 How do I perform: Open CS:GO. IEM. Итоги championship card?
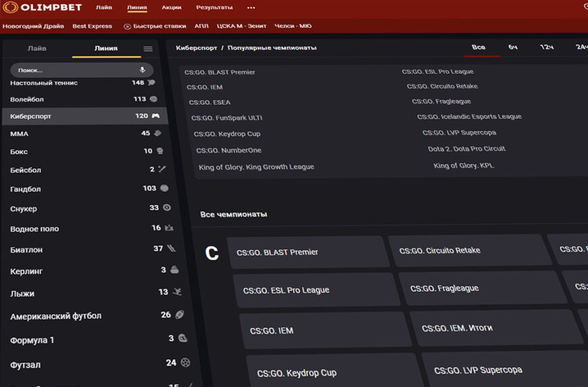pyautogui.click(x=497, y=328)
